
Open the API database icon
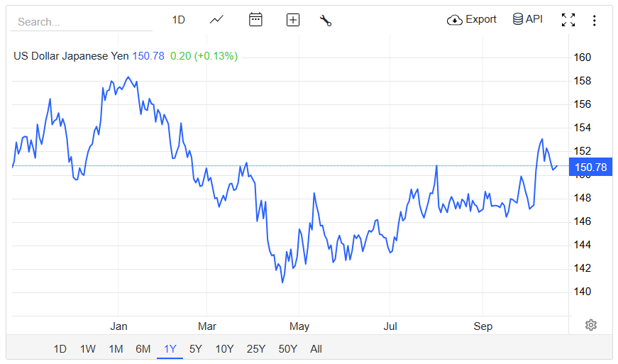[527, 20]
